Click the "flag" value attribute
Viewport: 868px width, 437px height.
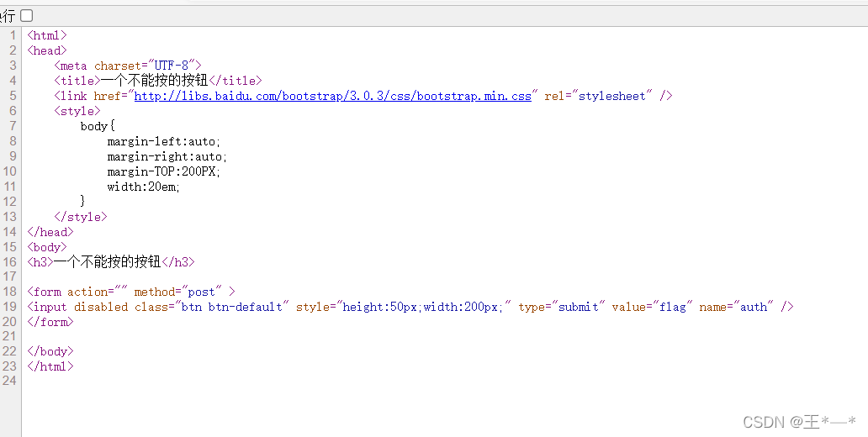(x=673, y=307)
